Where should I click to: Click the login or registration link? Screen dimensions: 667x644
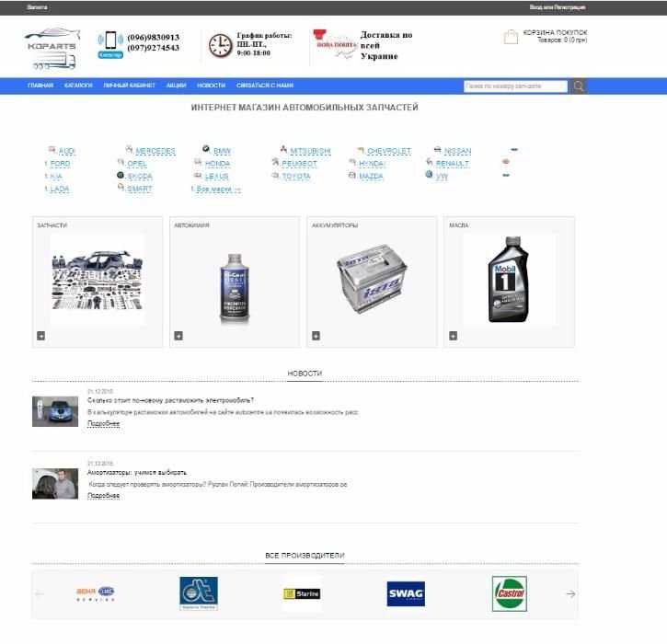pos(558,7)
